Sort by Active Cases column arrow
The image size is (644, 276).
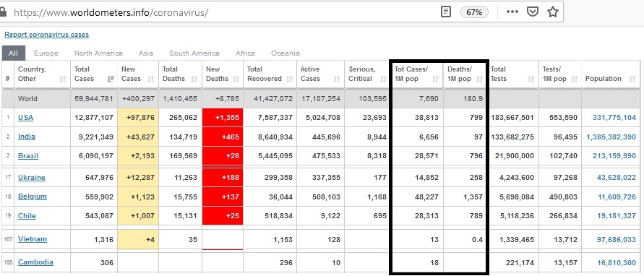[337, 79]
